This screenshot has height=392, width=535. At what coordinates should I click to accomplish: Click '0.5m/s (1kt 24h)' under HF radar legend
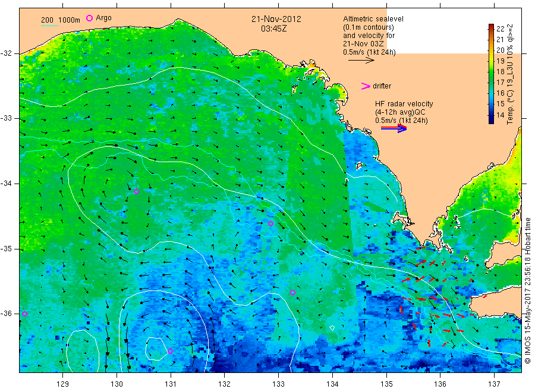401,121
